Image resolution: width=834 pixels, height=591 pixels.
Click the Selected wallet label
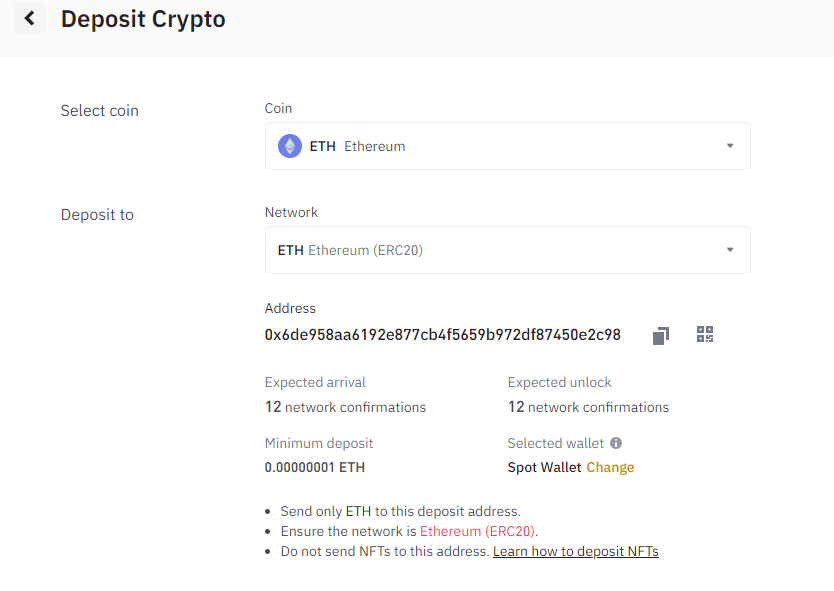[x=555, y=443]
